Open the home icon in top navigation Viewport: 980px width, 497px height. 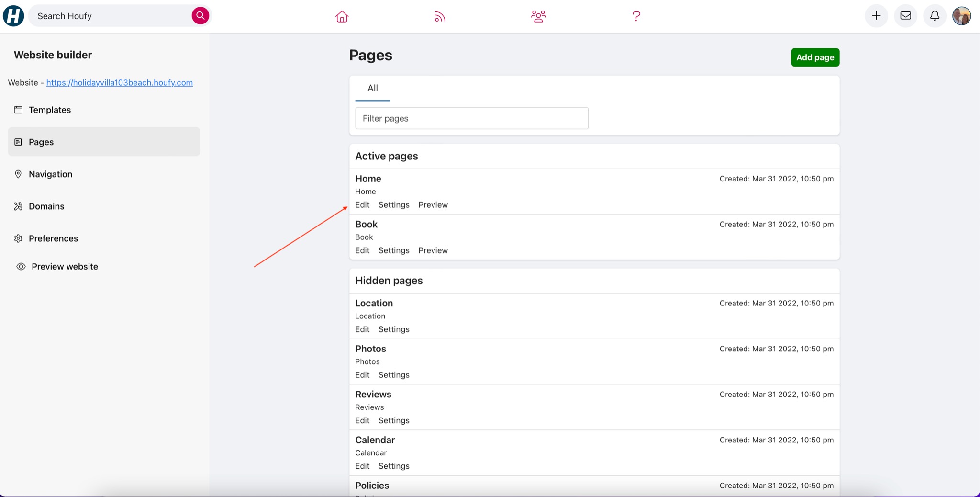[x=342, y=16]
